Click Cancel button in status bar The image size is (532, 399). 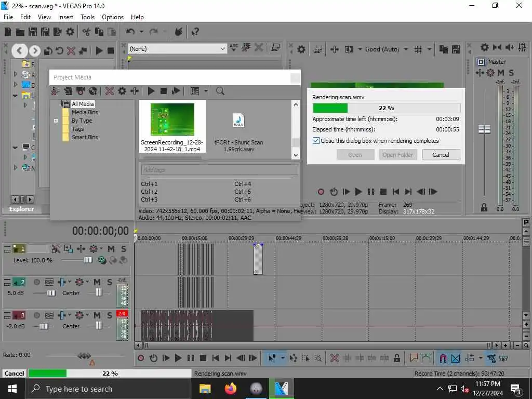14,374
